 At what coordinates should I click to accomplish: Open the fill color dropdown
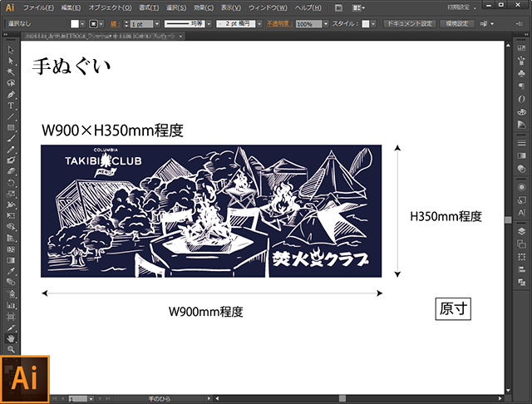[x=84, y=24]
